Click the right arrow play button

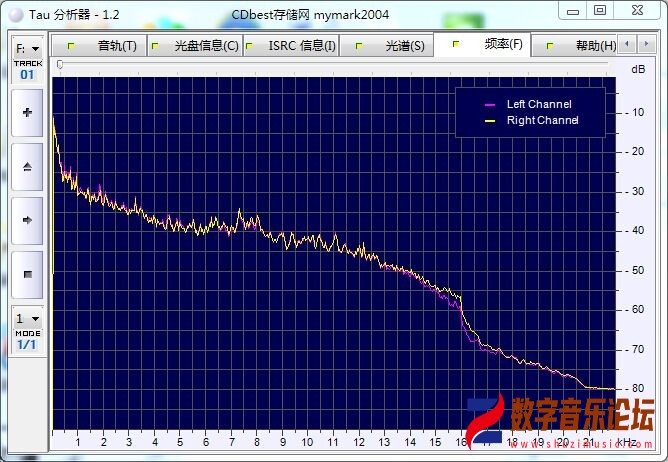[x=27, y=220]
